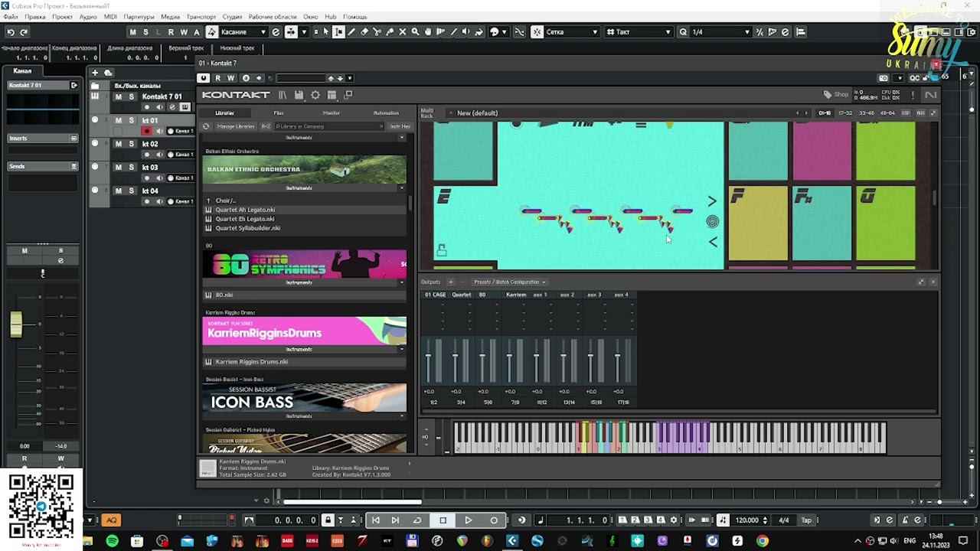Open Google Chrome from taskbar
The image size is (980, 551).
763,541
